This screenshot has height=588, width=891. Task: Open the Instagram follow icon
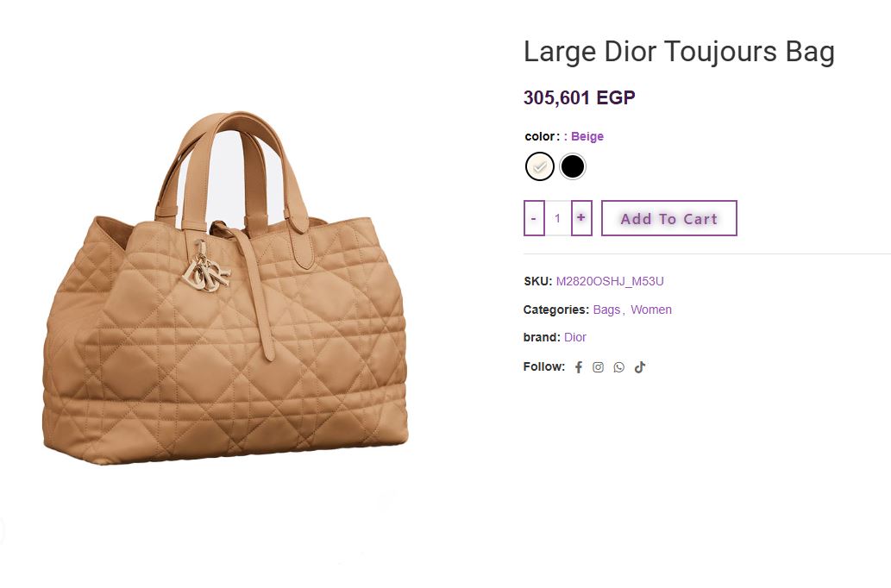[598, 367]
